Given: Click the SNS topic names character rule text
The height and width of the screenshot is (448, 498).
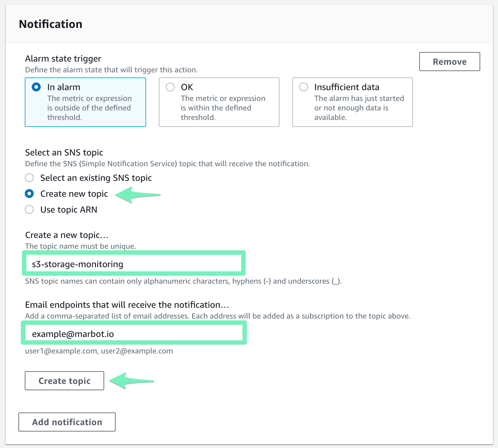Looking at the screenshot, I should coord(184,281).
